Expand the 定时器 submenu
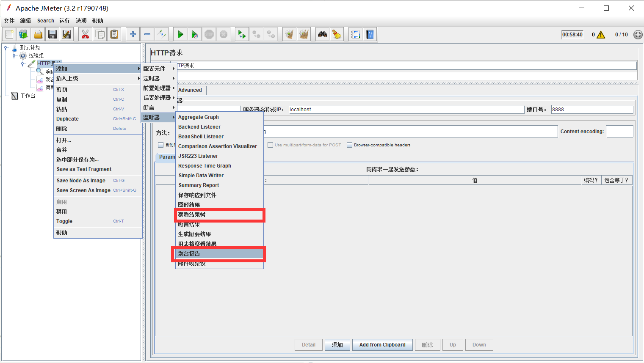Screen dimensions: 644x363 [159, 78]
